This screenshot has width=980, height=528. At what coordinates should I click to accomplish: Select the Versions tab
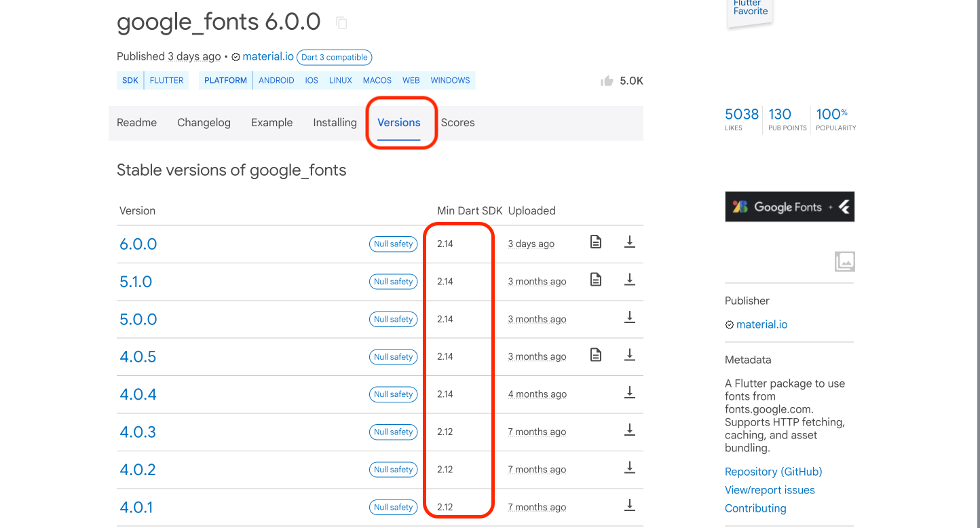click(399, 123)
